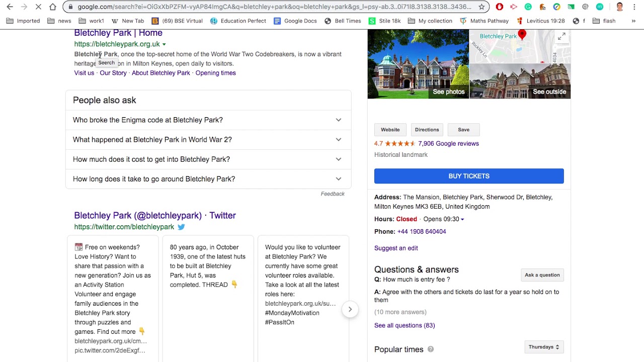644x362 pixels.
Task: Go back using the browser back arrow
Action: click(10, 7)
